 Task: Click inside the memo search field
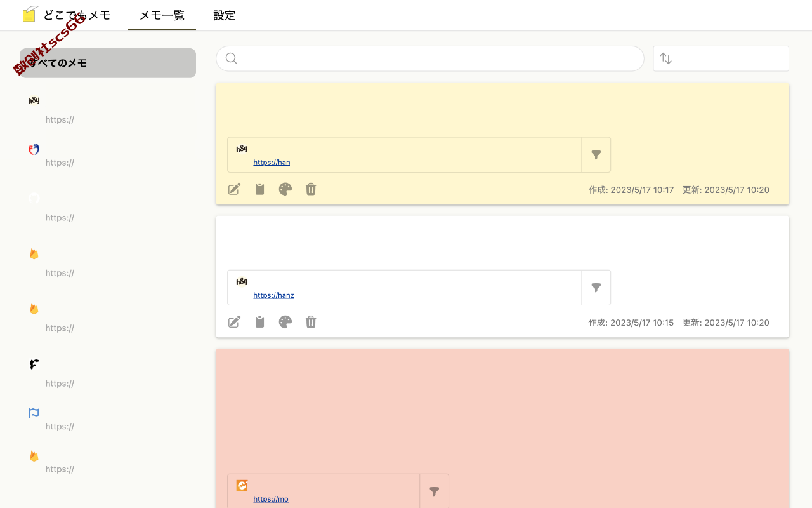click(430, 58)
